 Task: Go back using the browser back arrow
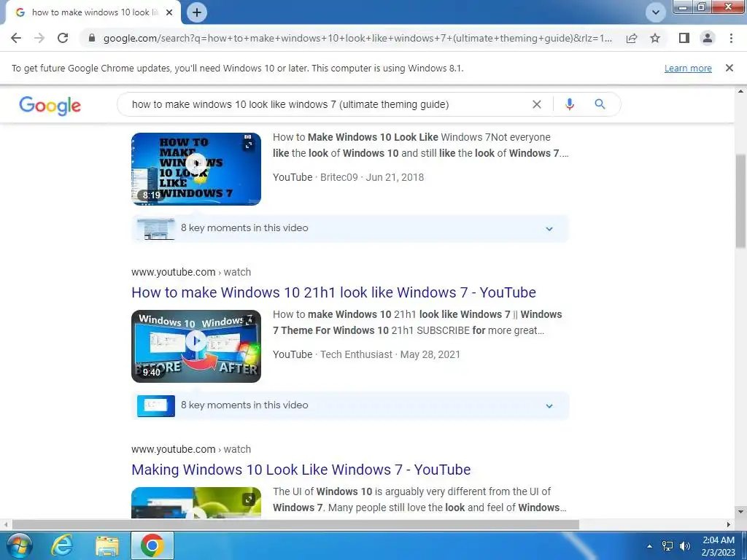(16, 38)
